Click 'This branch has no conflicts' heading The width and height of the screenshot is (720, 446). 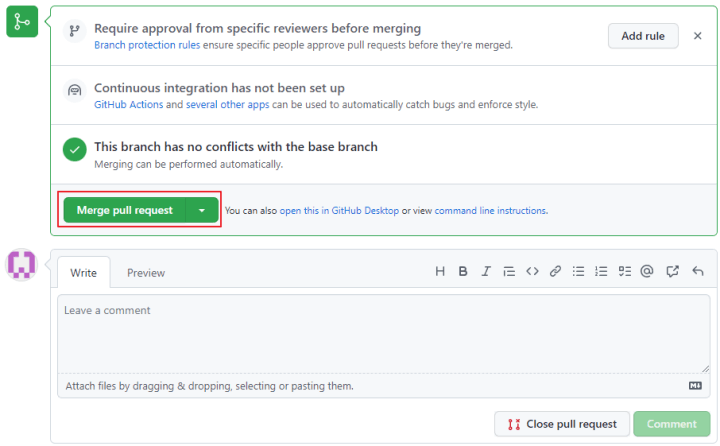coord(236,147)
